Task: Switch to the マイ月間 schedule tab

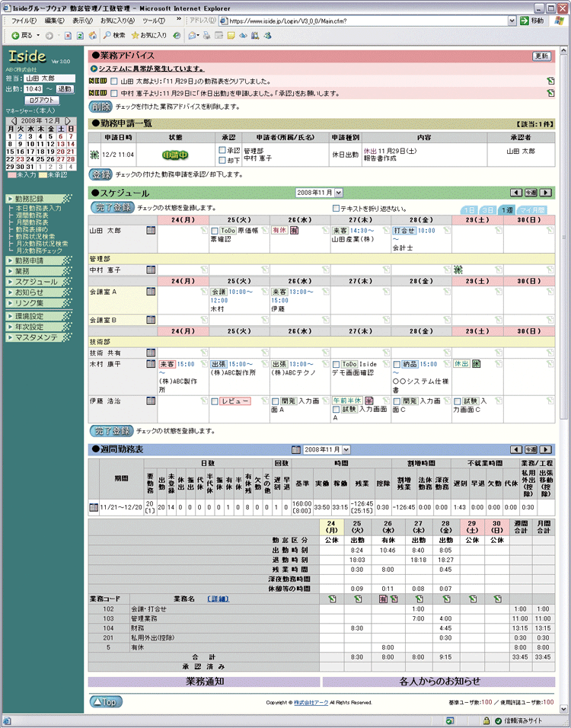Action: [531, 210]
